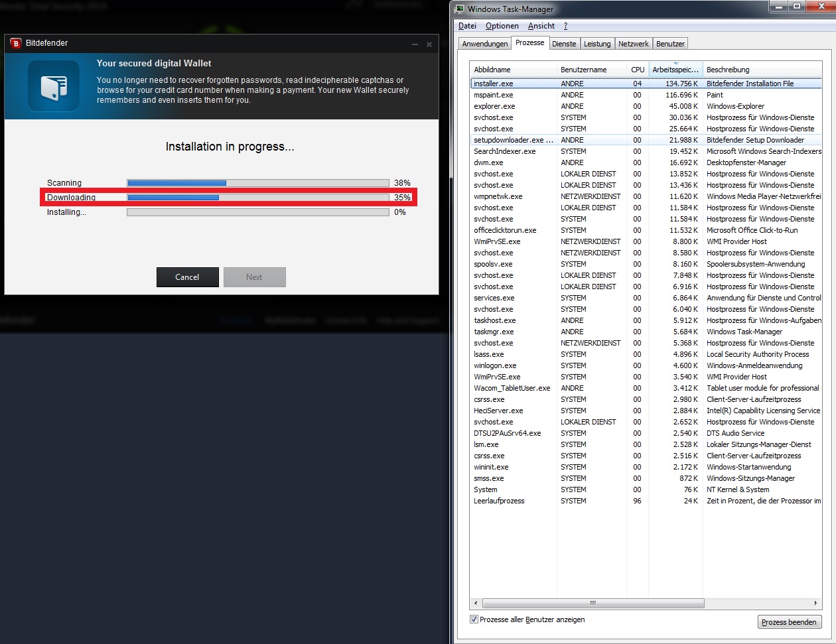Select the taskhost.exe process

tap(646, 320)
